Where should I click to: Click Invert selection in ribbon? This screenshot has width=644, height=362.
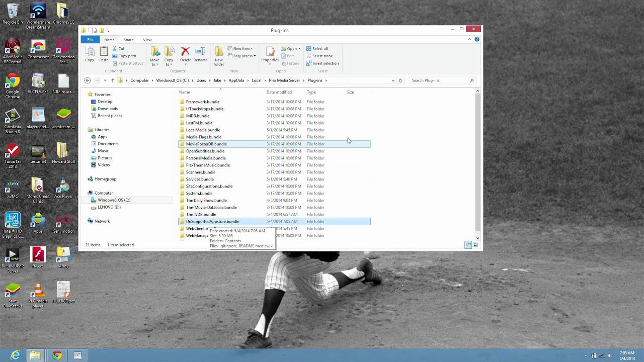click(323, 63)
